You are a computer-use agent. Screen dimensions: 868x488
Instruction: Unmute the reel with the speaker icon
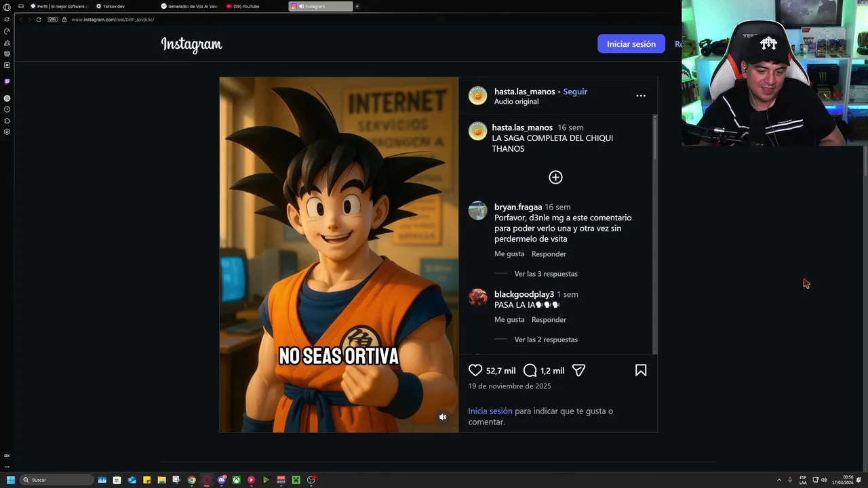443,417
